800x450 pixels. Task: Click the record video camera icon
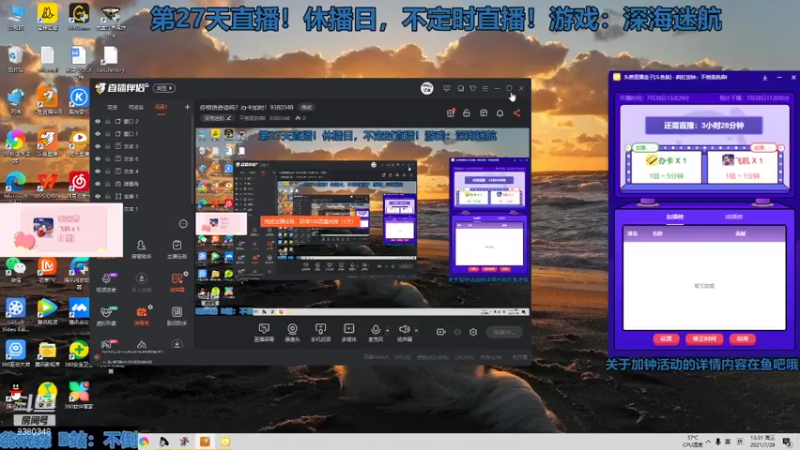point(441,332)
